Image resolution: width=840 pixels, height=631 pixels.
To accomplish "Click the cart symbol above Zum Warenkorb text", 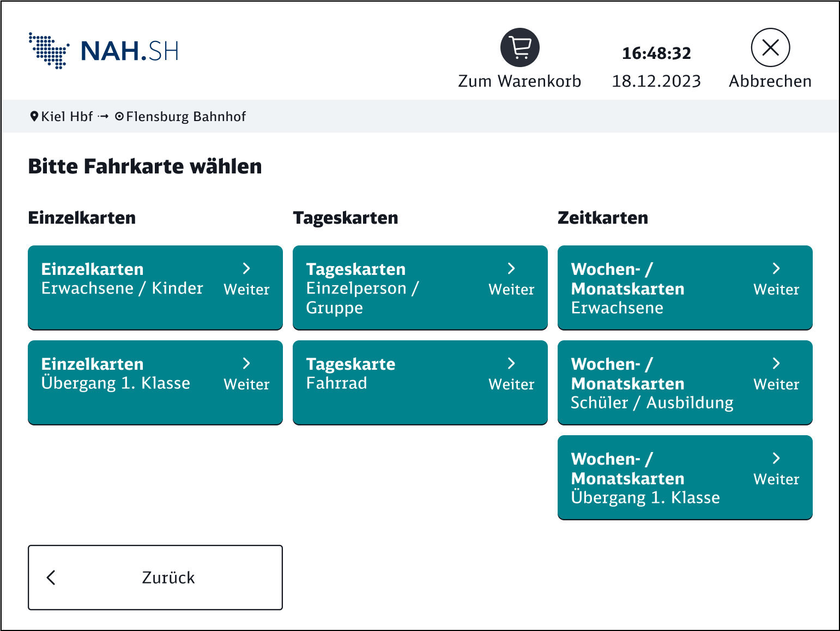I will (519, 47).
